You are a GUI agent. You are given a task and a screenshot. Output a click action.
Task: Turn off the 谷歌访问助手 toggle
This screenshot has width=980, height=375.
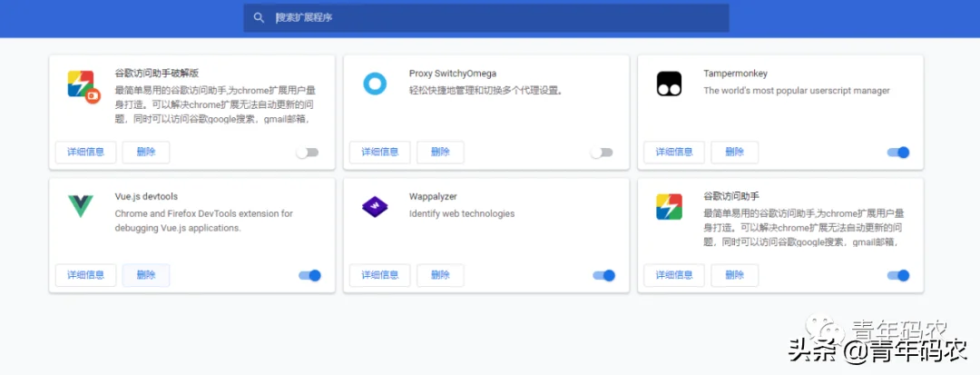(x=898, y=276)
